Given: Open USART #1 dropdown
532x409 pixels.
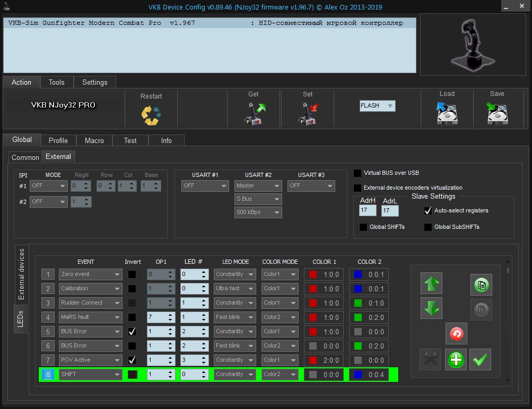Looking at the screenshot, I should coord(205,186).
